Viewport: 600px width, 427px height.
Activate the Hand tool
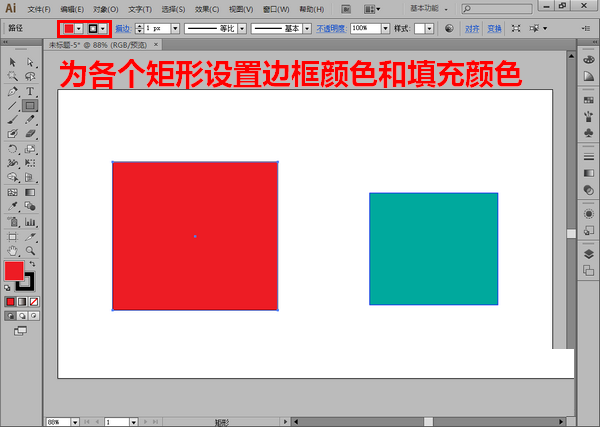pyautogui.click(x=12, y=250)
